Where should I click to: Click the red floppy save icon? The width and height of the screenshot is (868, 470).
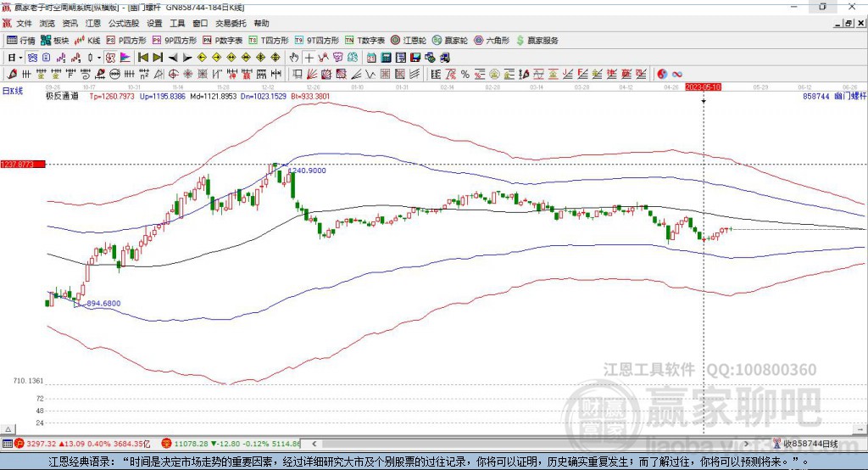click(415, 58)
